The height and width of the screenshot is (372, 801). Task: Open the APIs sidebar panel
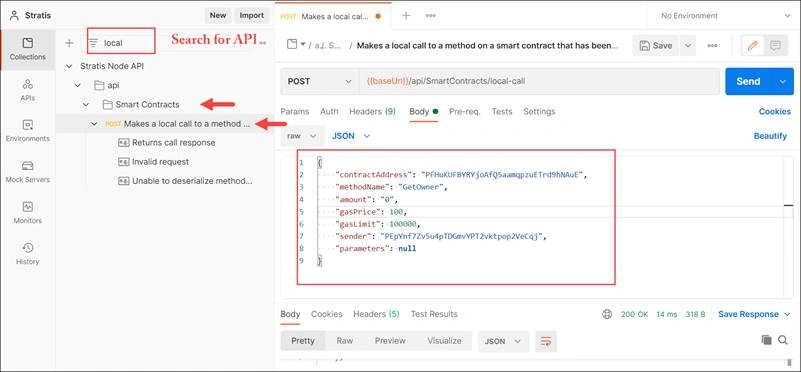click(x=28, y=90)
